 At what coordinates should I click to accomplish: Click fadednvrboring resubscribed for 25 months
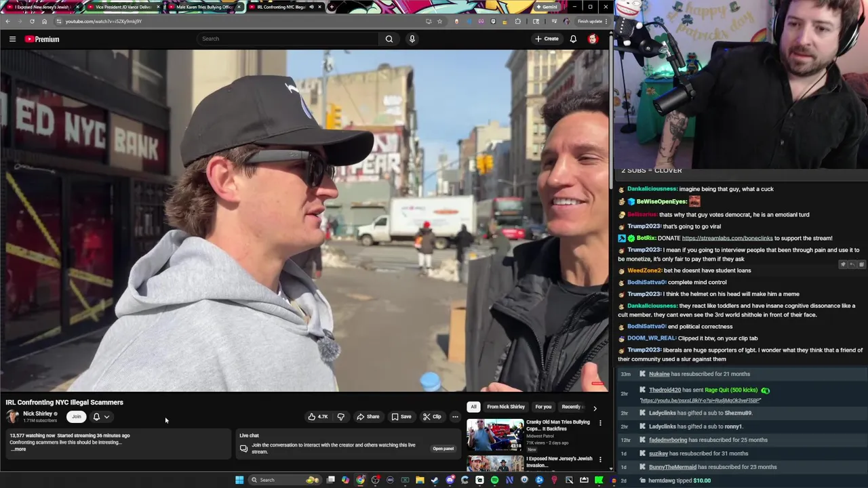pyautogui.click(x=708, y=440)
